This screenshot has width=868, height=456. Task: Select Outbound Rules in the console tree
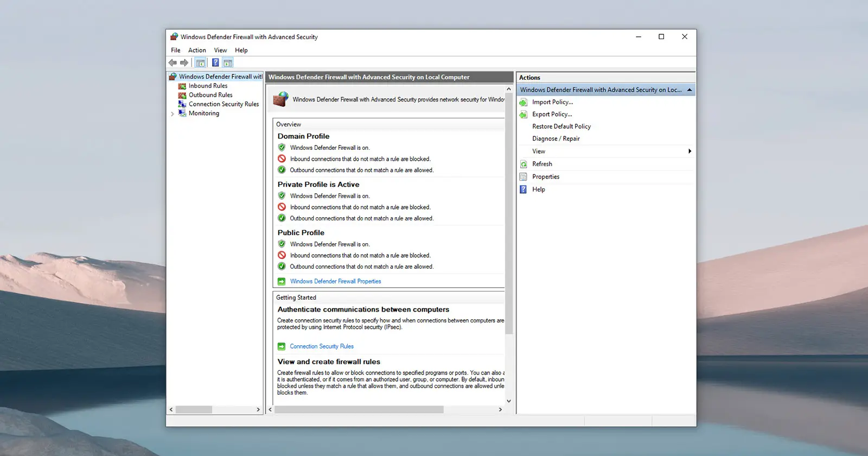tap(210, 95)
